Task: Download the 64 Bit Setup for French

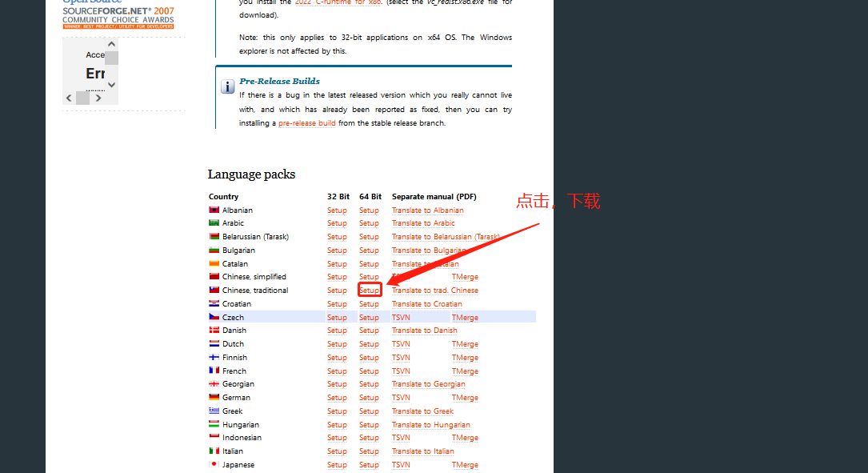Action: coord(370,371)
